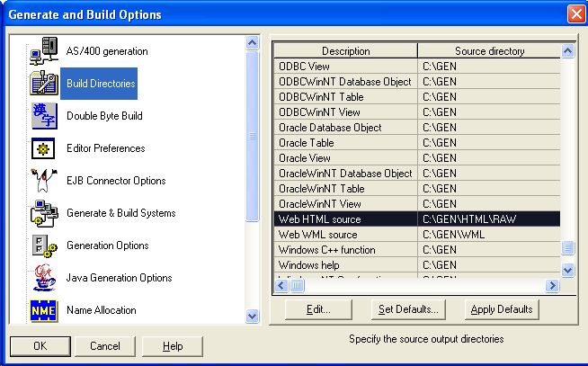Select the ODBCWinNT Table row
The height and width of the screenshot is (366, 588).
pos(417,97)
